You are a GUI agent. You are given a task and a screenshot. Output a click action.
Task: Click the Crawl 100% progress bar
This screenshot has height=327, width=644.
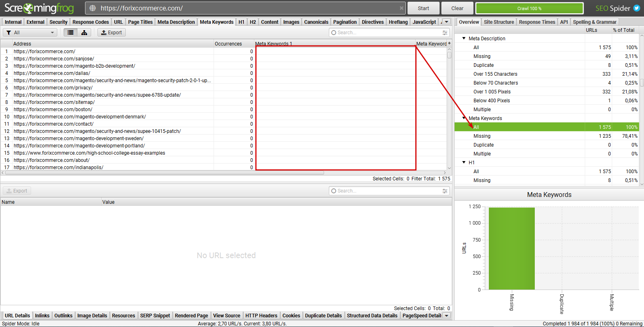click(530, 8)
